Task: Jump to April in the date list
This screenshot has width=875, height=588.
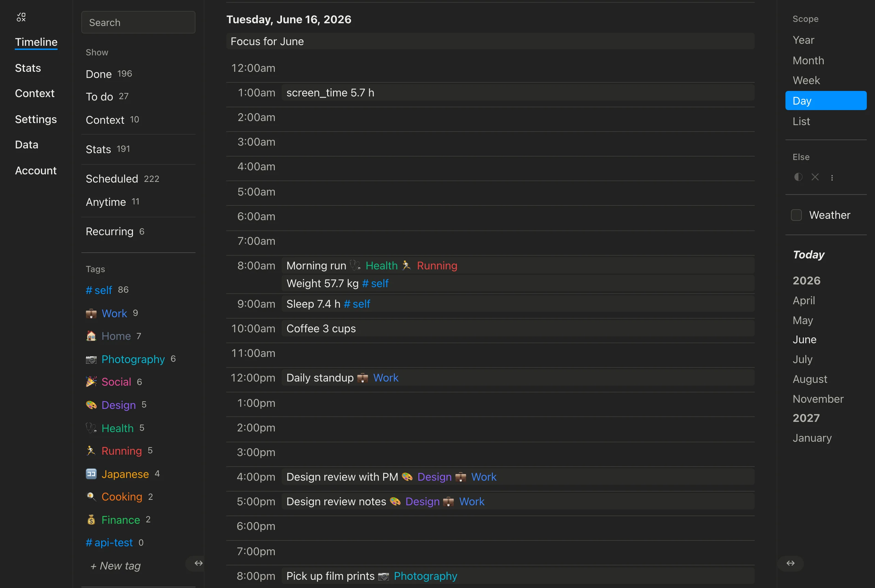Action: coord(804,300)
